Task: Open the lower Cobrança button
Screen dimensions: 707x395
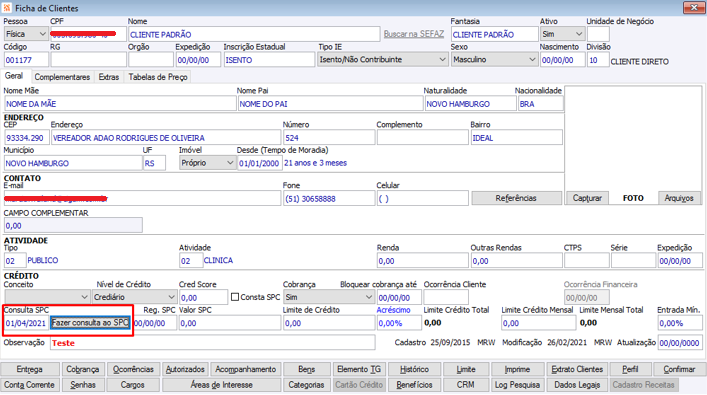Action: tap(83, 369)
